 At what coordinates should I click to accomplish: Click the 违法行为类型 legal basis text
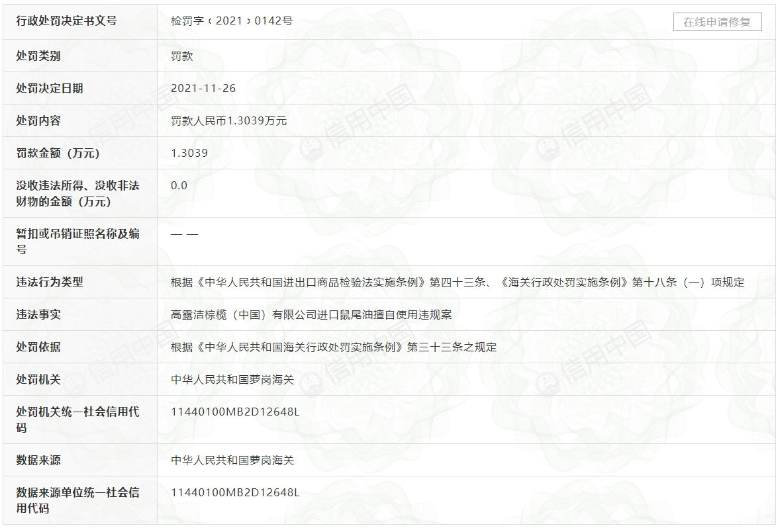[457, 283]
